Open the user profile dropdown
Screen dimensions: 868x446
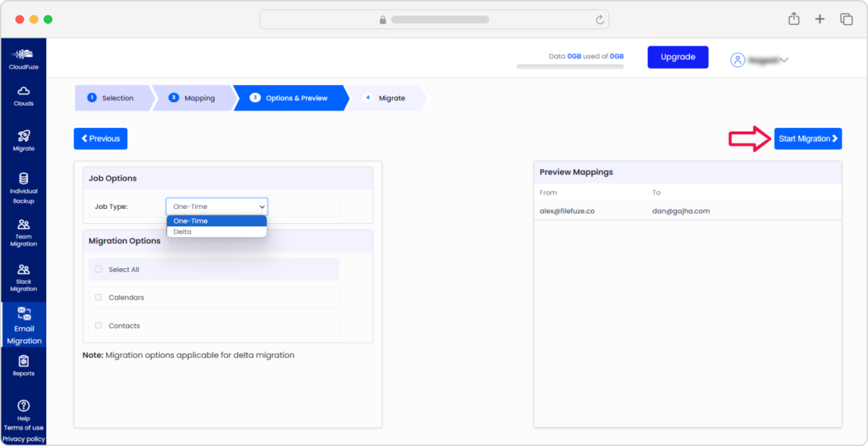[759, 60]
